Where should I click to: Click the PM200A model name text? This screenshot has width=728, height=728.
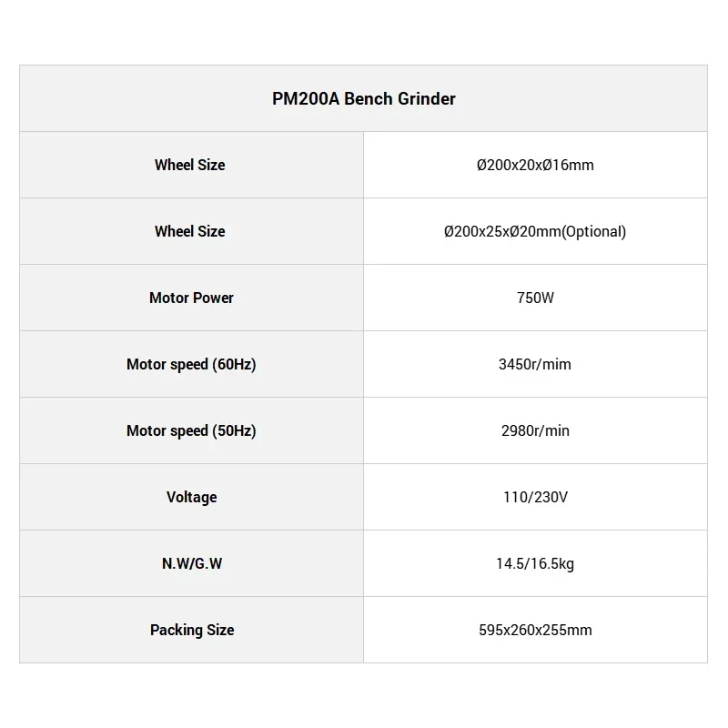(306, 98)
